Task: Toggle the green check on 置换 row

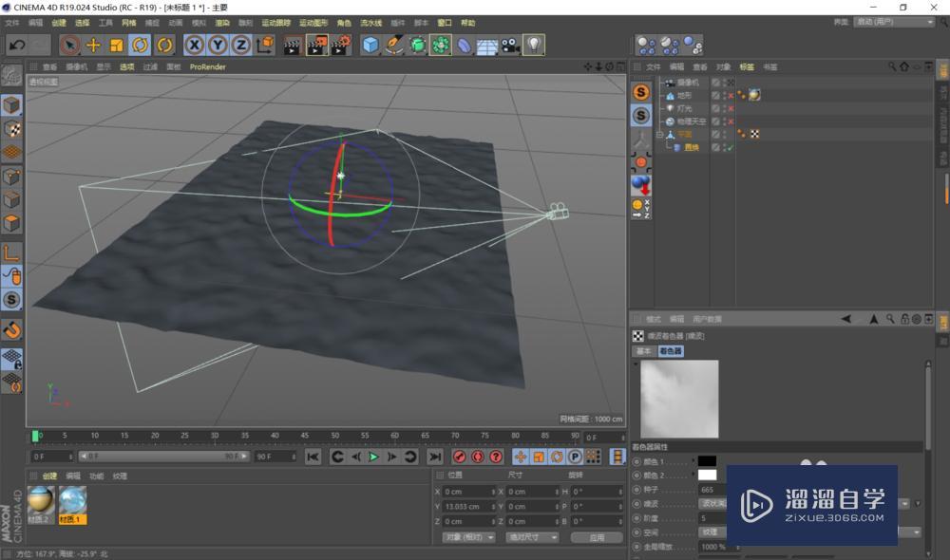Action: [731, 148]
